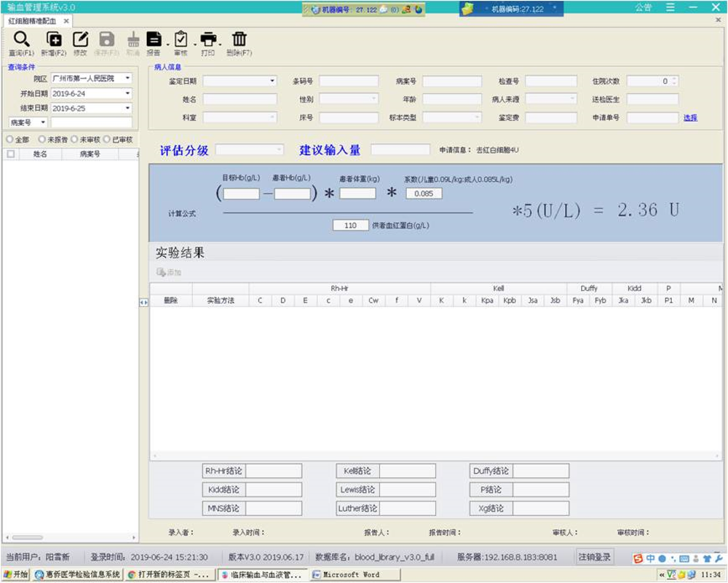Click the 患者体重(kg) input field

[x=357, y=193]
